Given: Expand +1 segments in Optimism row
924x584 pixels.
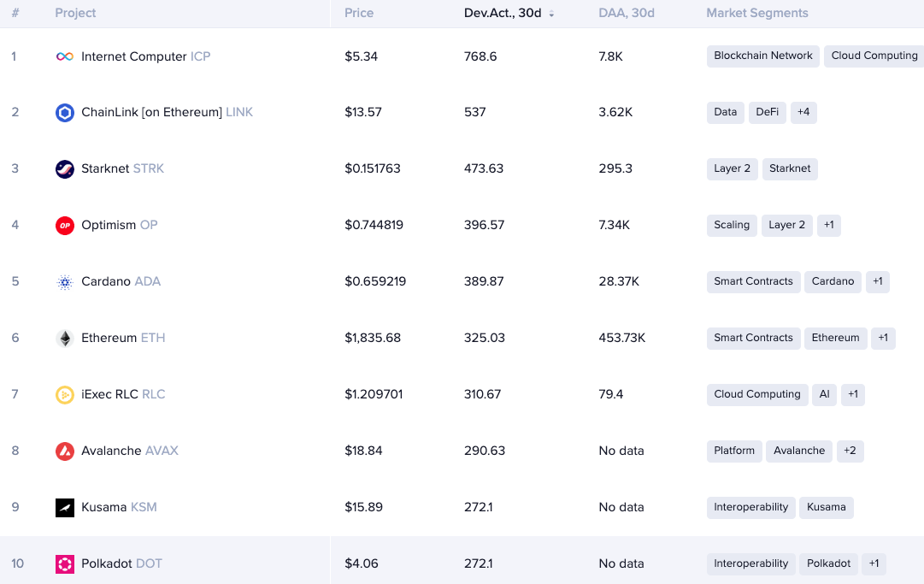Looking at the screenshot, I should click(828, 225).
